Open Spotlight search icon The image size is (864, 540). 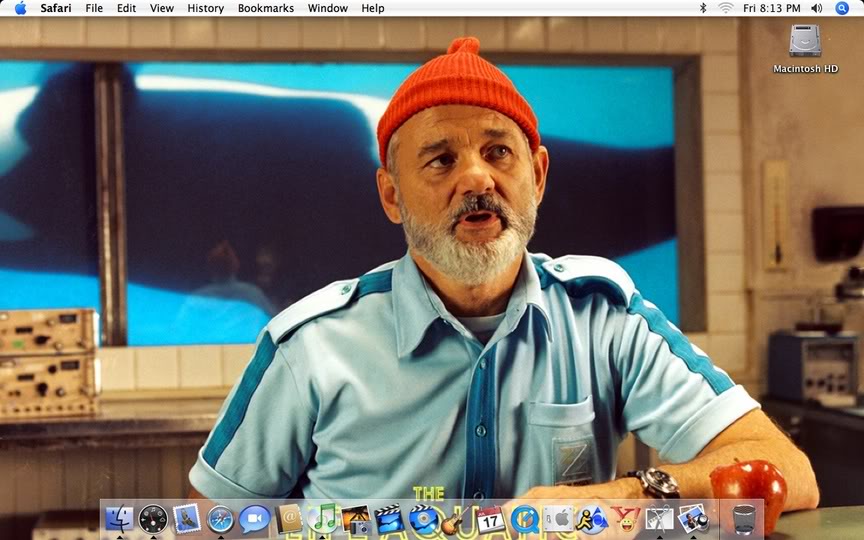842,8
